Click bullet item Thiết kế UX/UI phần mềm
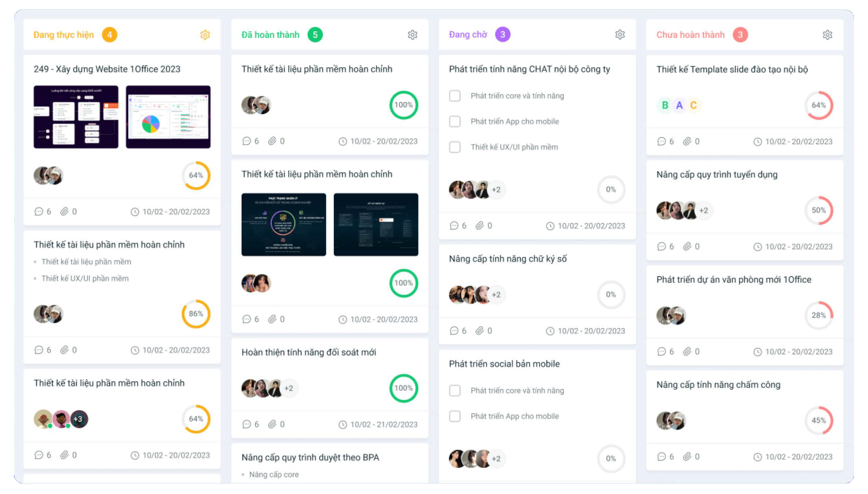 coord(85,278)
